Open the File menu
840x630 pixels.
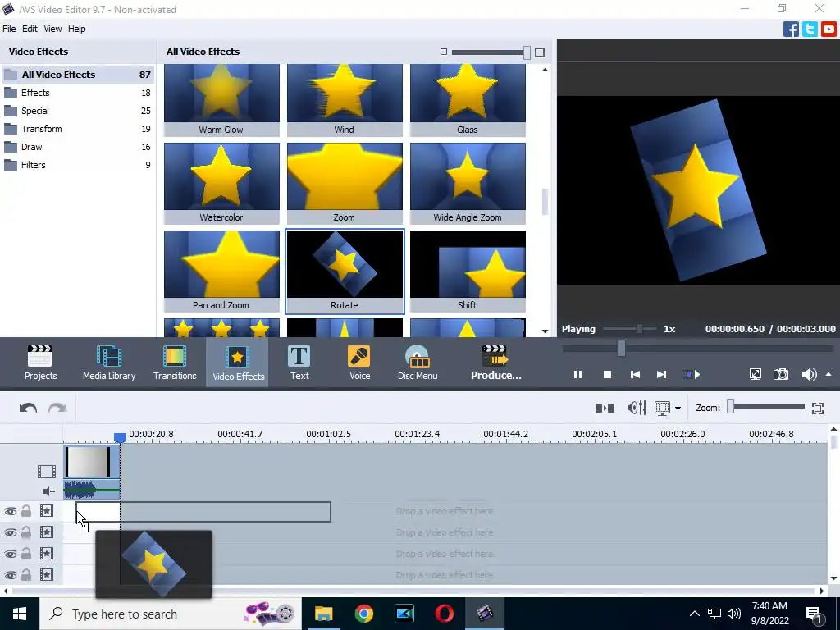pyautogui.click(x=9, y=29)
